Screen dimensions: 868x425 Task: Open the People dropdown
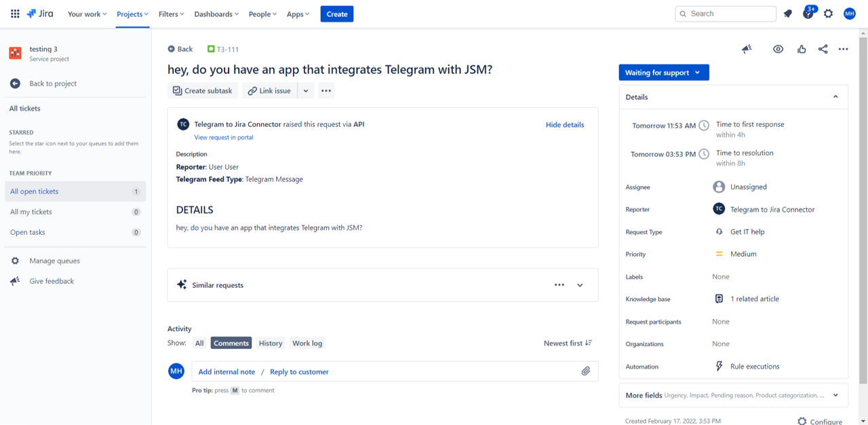click(x=262, y=14)
